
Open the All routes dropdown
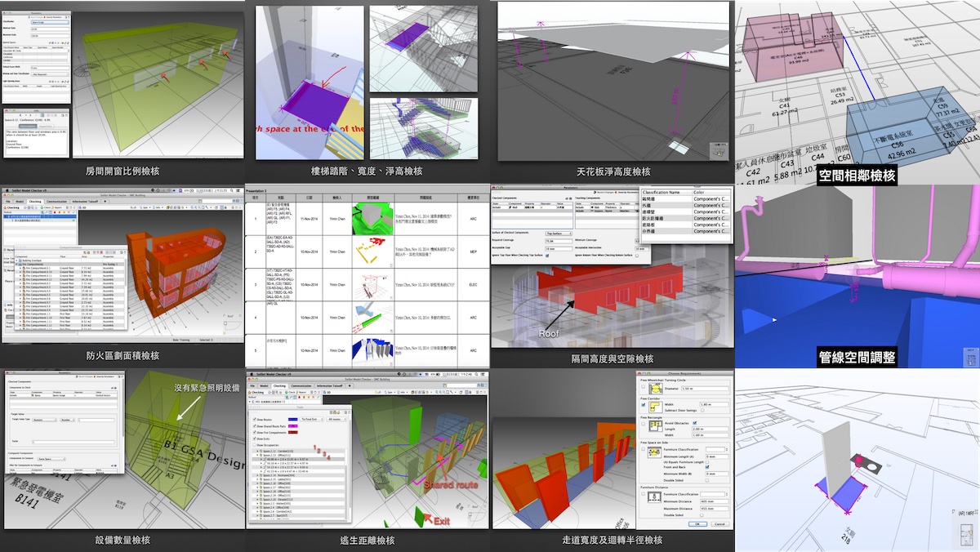pyautogui.click(x=335, y=418)
